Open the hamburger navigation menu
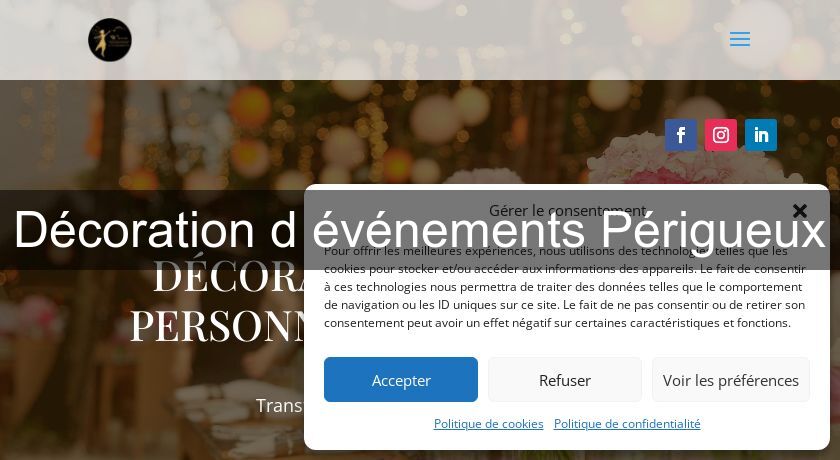Image resolution: width=840 pixels, height=460 pixels. 739,39
